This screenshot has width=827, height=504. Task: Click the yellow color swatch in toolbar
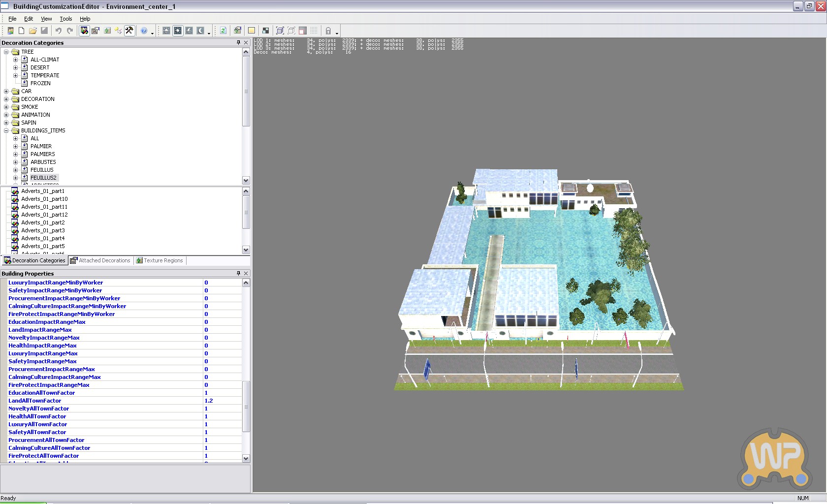coord(252,31)
